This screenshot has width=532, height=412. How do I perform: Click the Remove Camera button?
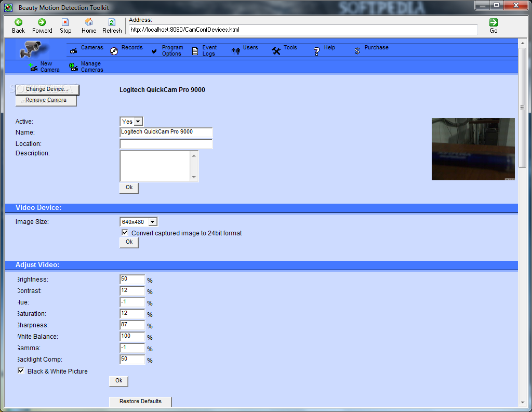46,100
